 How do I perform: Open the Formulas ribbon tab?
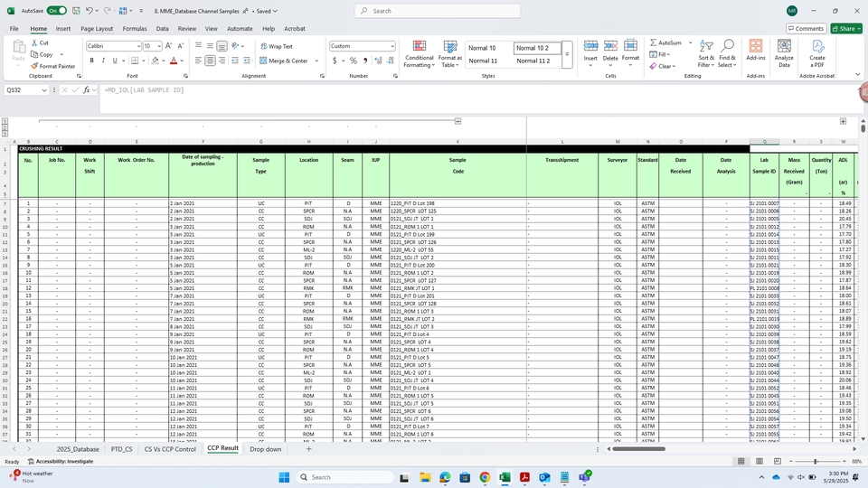[135, 29]
